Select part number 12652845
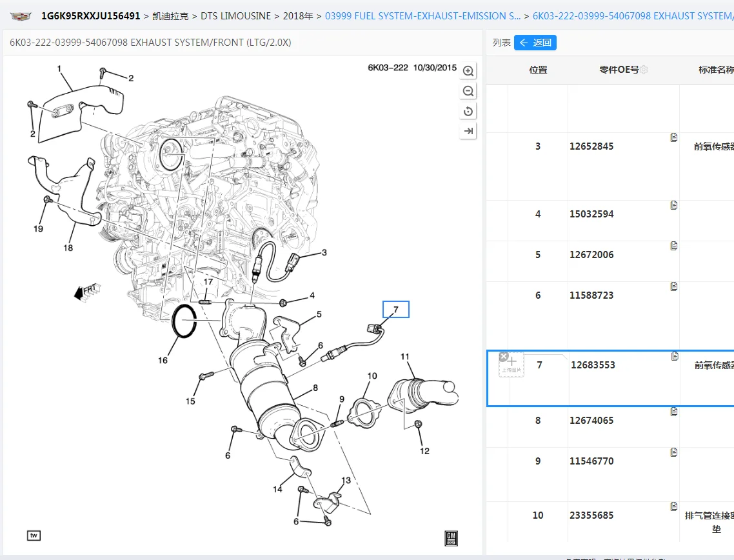 pos(591,146)
